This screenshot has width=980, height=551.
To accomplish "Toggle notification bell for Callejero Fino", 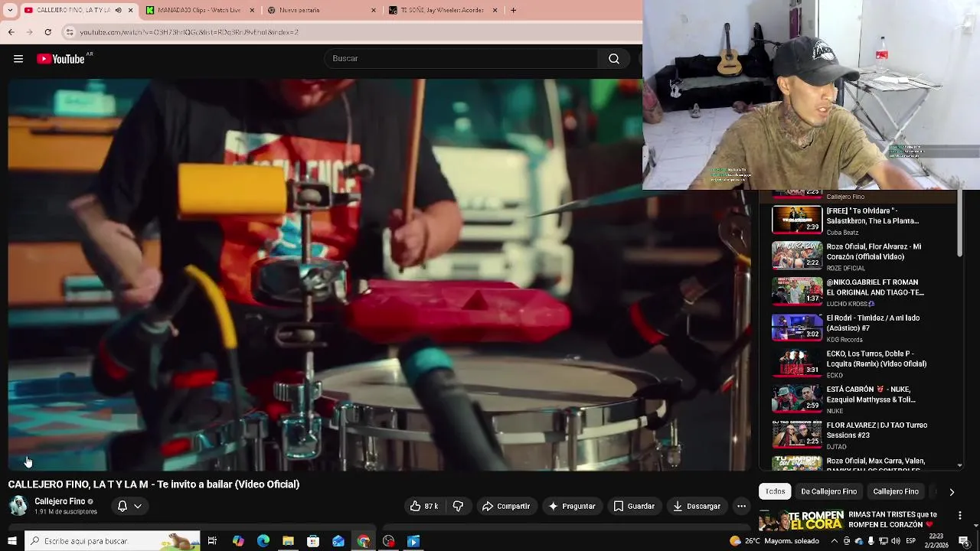I will (x=122, y=506).
